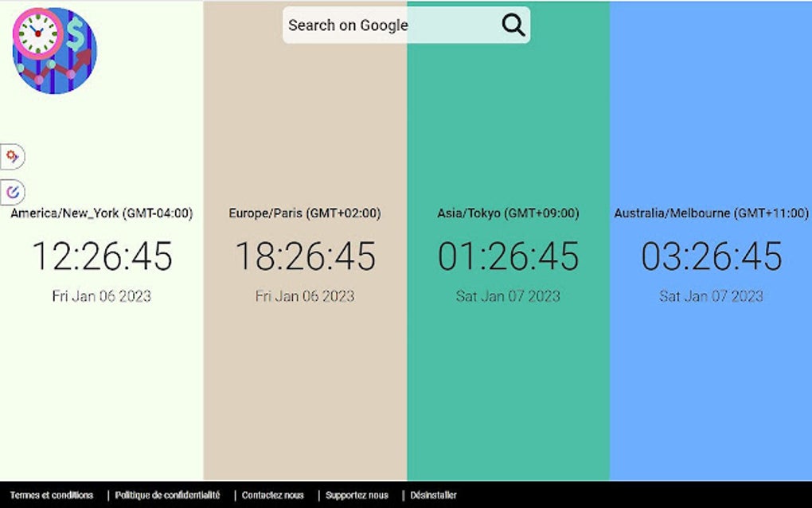Click the purple circular side tab icon
This screenshot has height=508, width=812.
pos(12,192)
